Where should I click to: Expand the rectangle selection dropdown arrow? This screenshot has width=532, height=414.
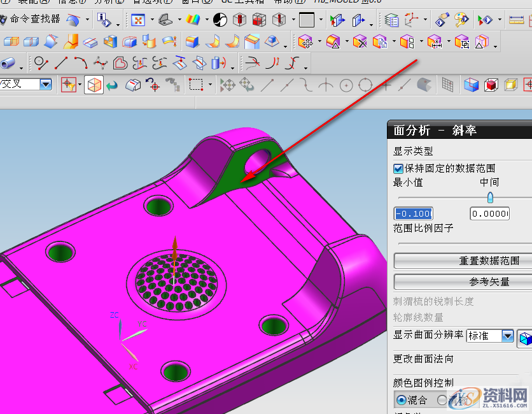point(210,85)
